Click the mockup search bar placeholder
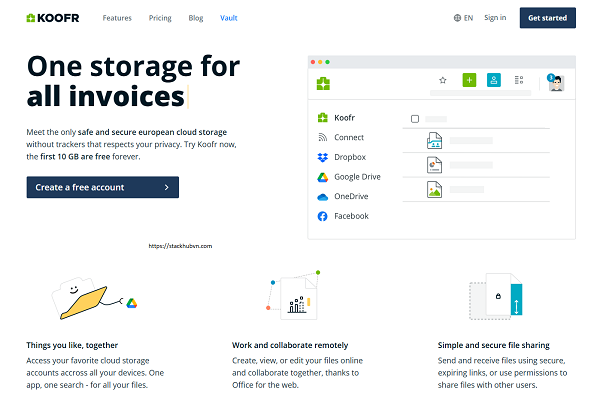This screenshot has height=400, width=600. 480,93
